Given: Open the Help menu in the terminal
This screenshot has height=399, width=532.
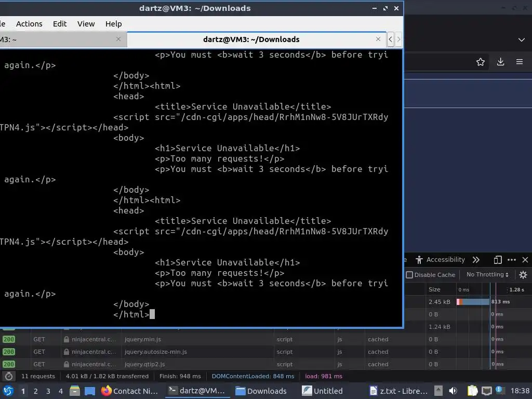Looking at the screenshot, I should click(113, 24).
